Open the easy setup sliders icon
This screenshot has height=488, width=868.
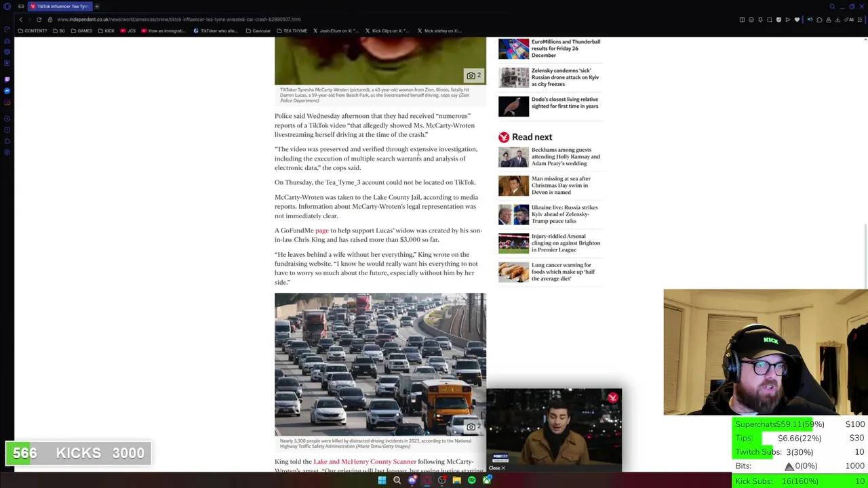(859, 20)
